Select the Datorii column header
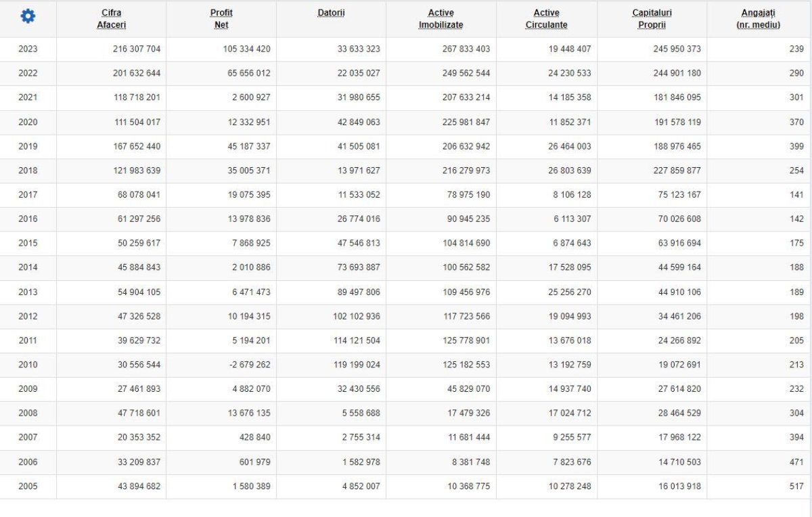This screenshot has height=517, width=812. click(331, 13)
